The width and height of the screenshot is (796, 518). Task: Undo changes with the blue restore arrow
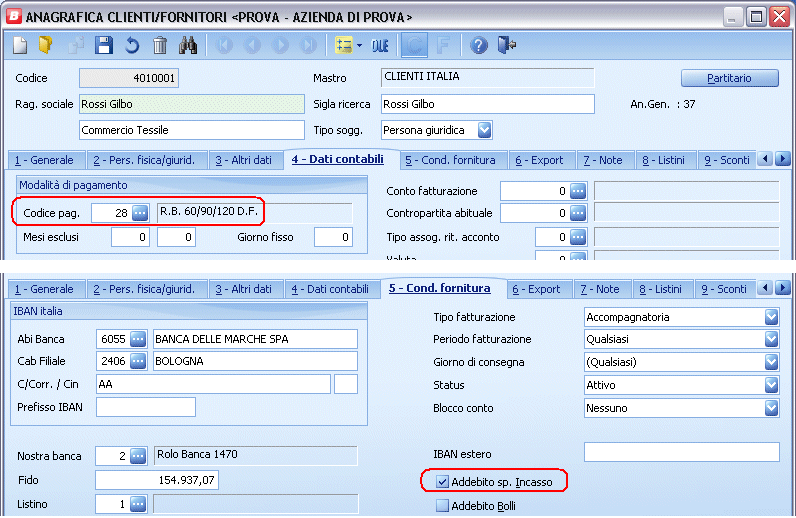(x=132, y=45)
